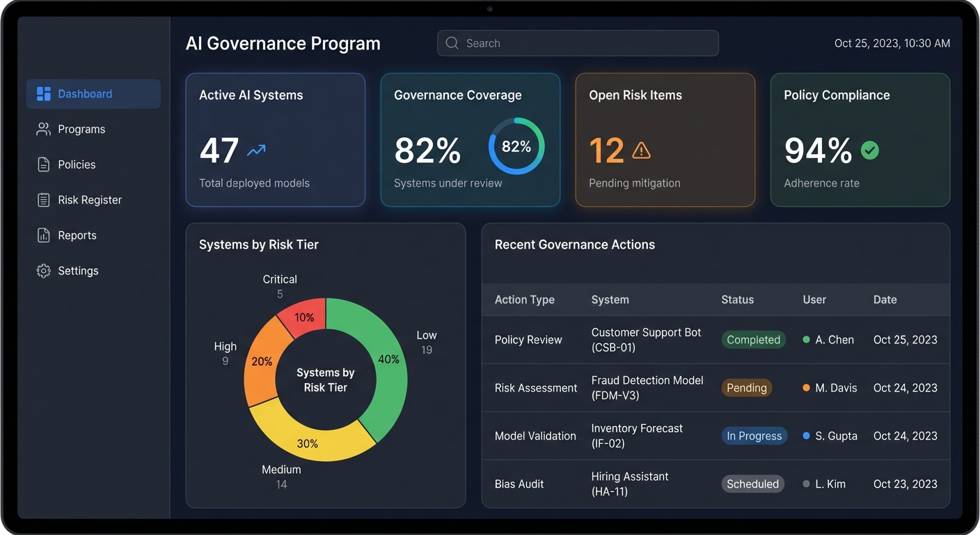Click the Scheduled badge for Hiring Assistant
Viewport: 980px width, 535px height.
(752, 483)
